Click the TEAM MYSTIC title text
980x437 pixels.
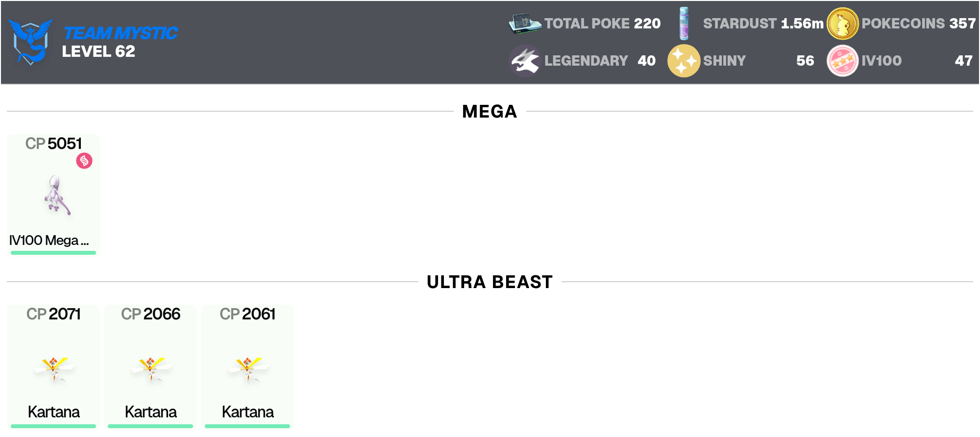pyautogui.click(x=121, y=33)
